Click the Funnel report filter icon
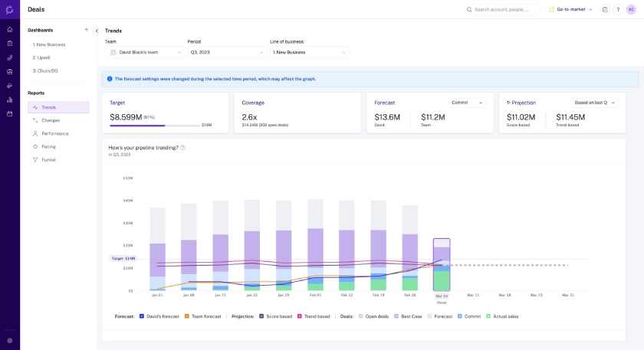 35,159
